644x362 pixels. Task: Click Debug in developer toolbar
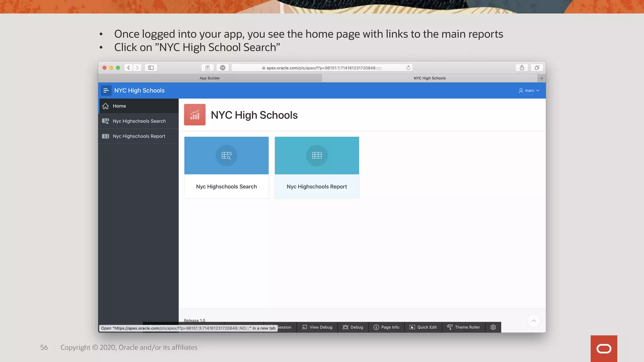[x=353, y=327]
